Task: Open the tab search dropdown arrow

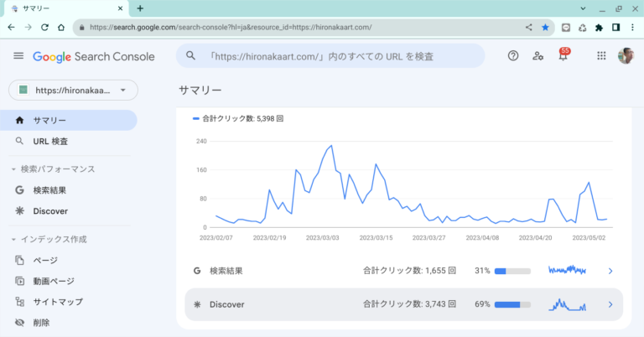Action: (583, 8)
